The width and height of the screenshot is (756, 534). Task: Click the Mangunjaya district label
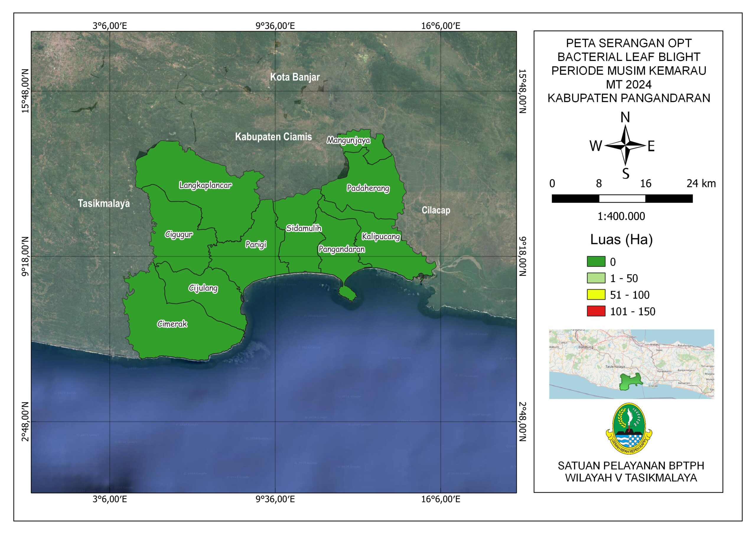pos(348,140)
